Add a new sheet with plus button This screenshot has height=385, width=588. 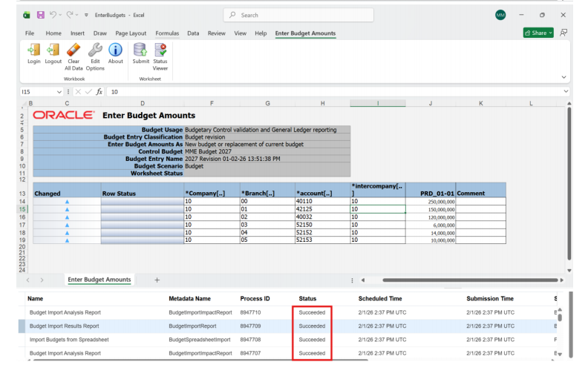157,280
